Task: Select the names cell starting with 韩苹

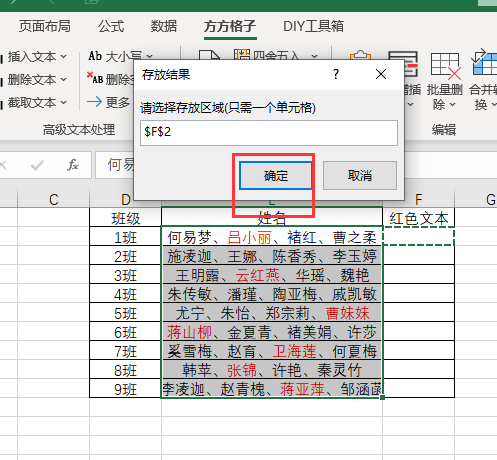Action: [x=272, y=370]
